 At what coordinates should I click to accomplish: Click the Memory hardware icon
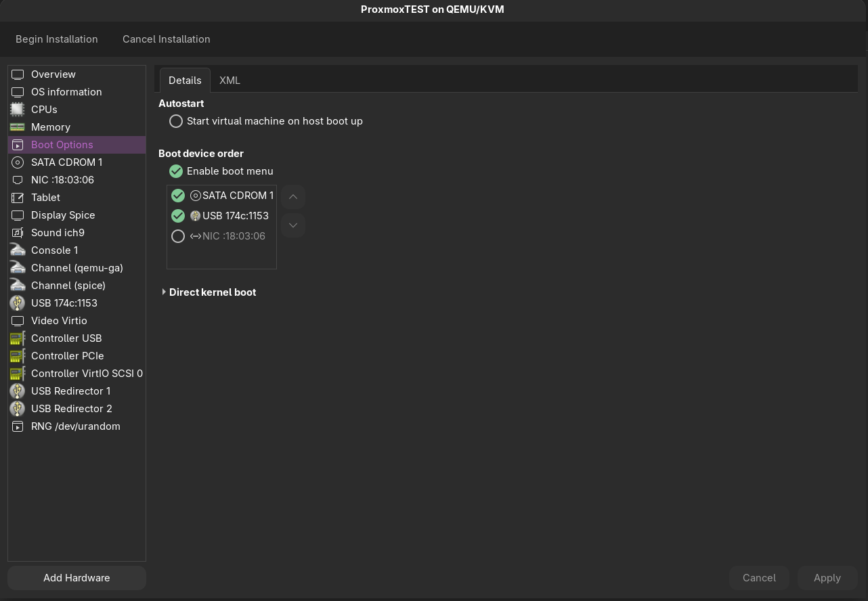pyautogui.click(x=17, y=127)
